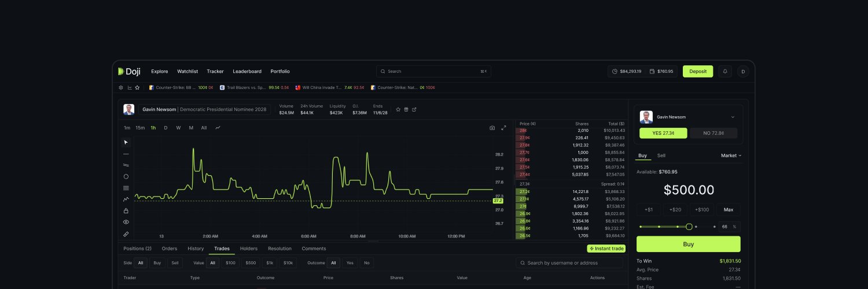Set chart interval to W
Screen dimensions: 868x289
tap(178, 128)
